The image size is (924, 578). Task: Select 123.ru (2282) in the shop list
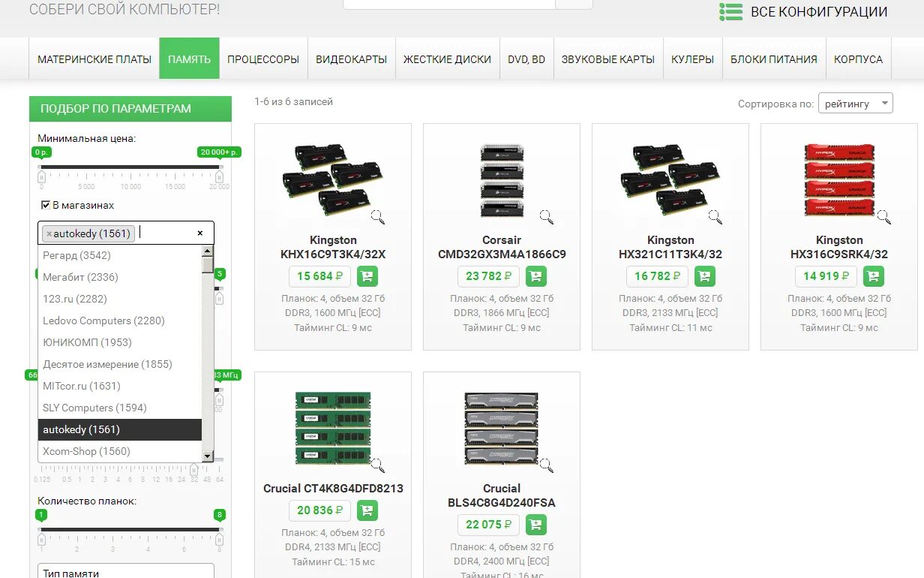tap(120, 299)
